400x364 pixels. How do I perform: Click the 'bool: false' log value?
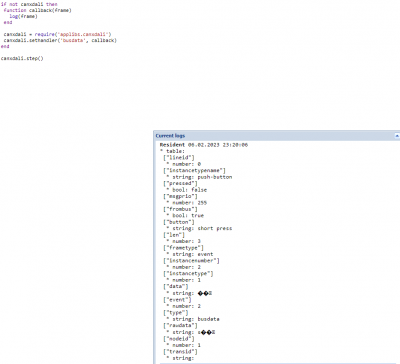[187, 190]
